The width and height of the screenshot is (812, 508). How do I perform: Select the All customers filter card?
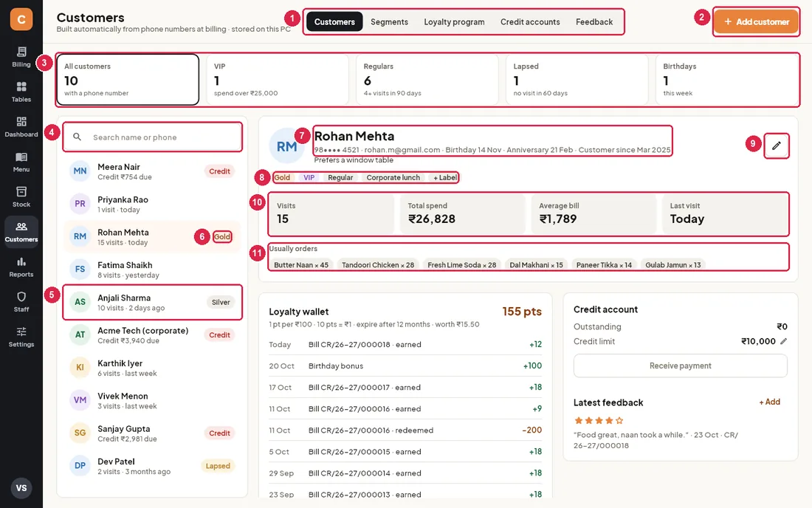(x=128, y=80)
